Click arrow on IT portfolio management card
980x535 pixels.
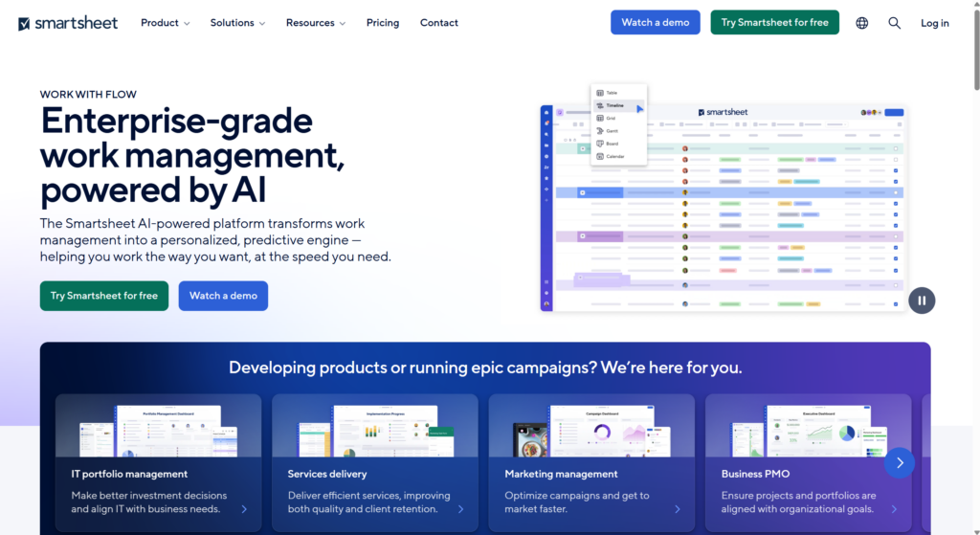click(244, 509)
